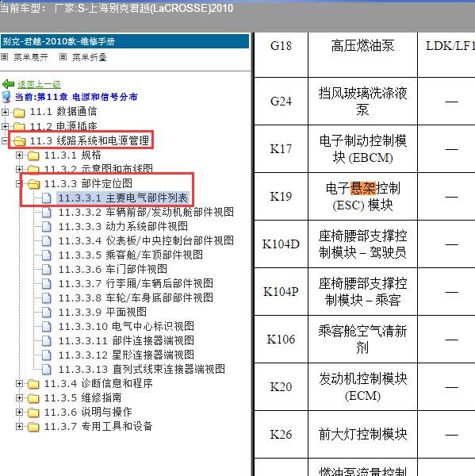Click the 高压燃油泵 table cell
Viewport: 475px width, 476px height.
[x=362, y=55]
